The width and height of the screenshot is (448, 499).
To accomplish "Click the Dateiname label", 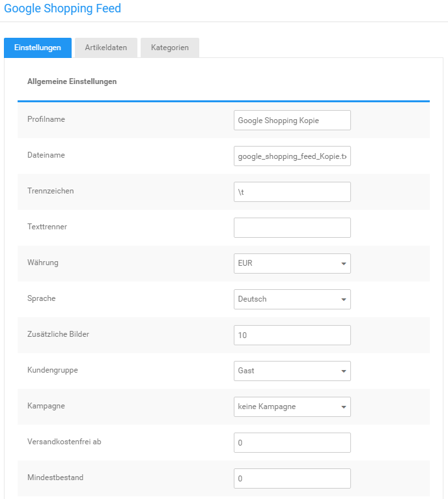I will pyautogui.click(x=46, y=155).
